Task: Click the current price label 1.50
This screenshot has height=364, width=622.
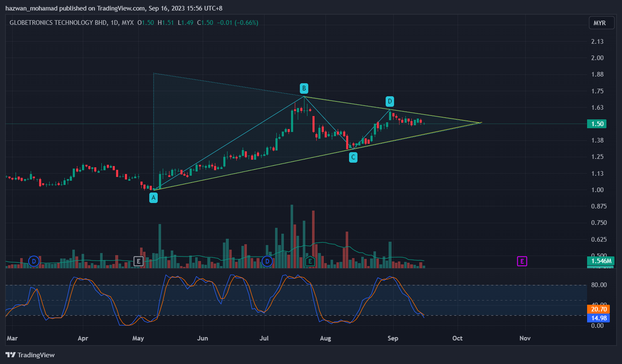Action: tap(597, 124)
